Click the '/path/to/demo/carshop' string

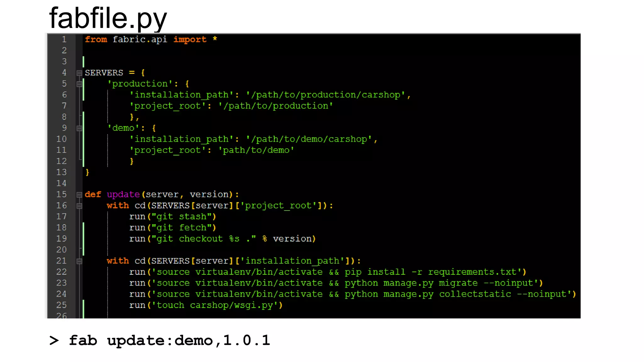tap(309, 139)
